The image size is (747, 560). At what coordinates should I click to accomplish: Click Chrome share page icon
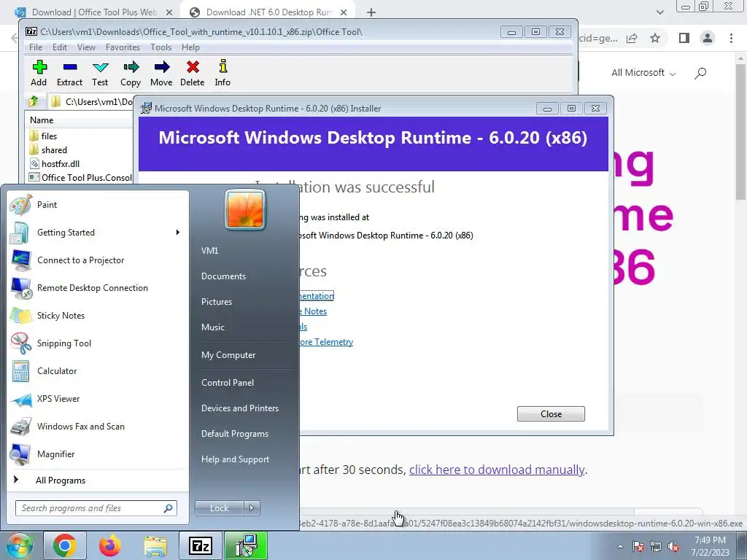pos(632,38)
